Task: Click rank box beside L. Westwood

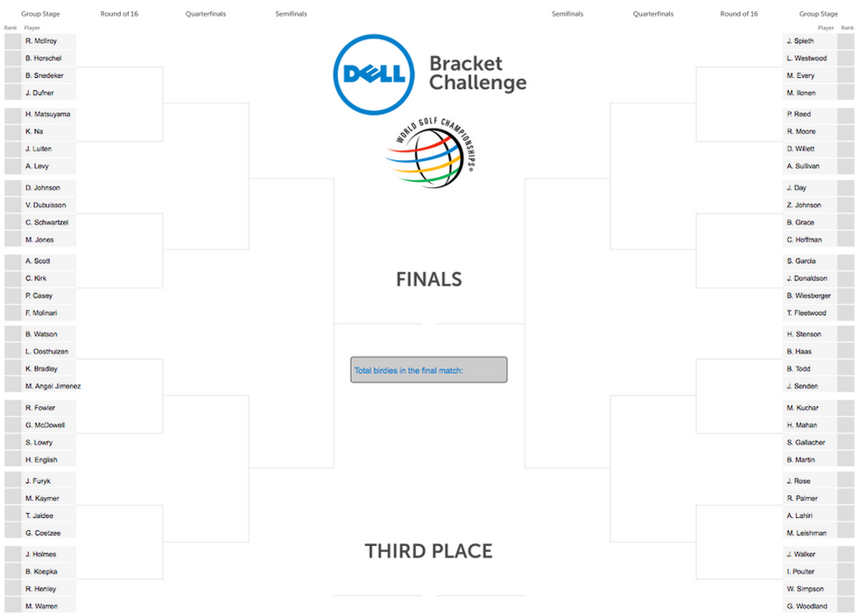Action: coord(846,58)
